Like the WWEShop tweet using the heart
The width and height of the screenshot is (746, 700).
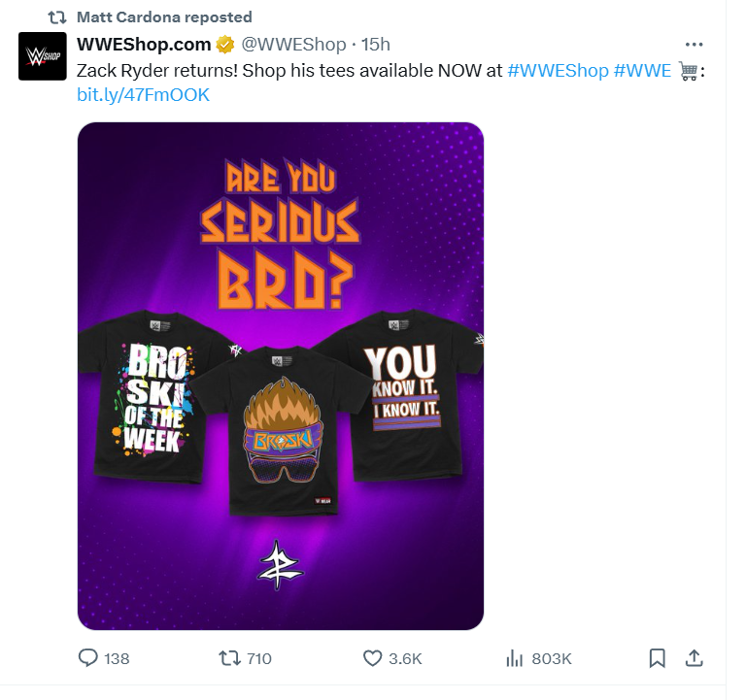coord(372,658)
